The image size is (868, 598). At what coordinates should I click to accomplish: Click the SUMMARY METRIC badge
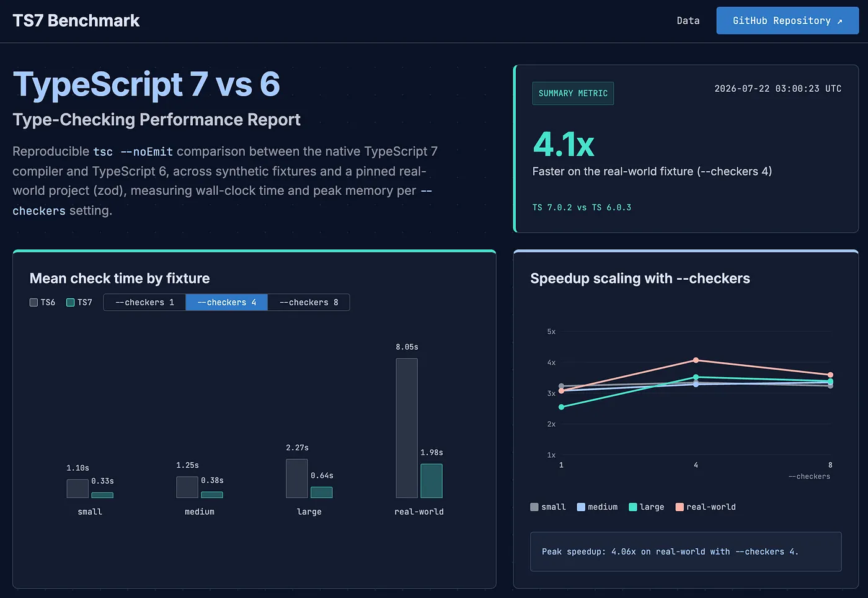point(573,93)
